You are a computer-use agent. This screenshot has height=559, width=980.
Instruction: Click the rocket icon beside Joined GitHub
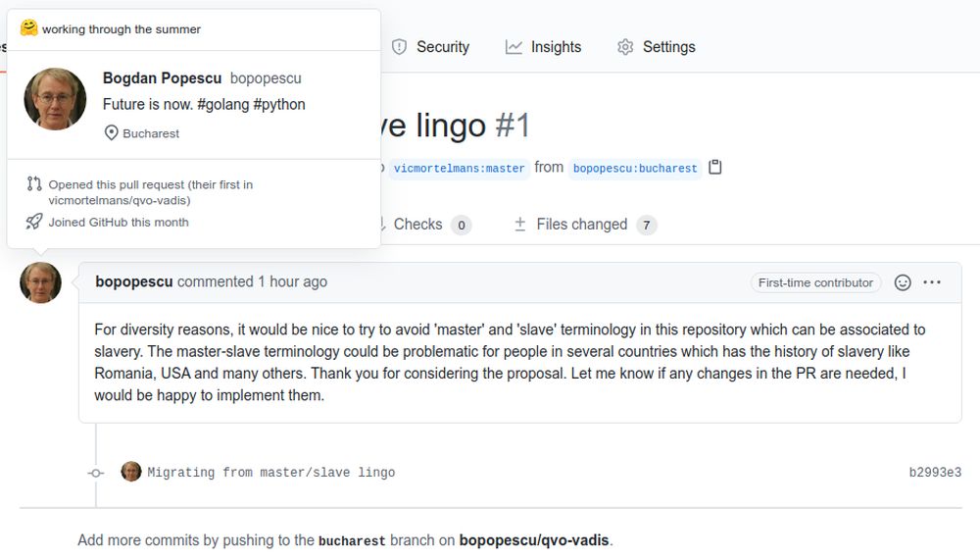(x=34, y=222)
